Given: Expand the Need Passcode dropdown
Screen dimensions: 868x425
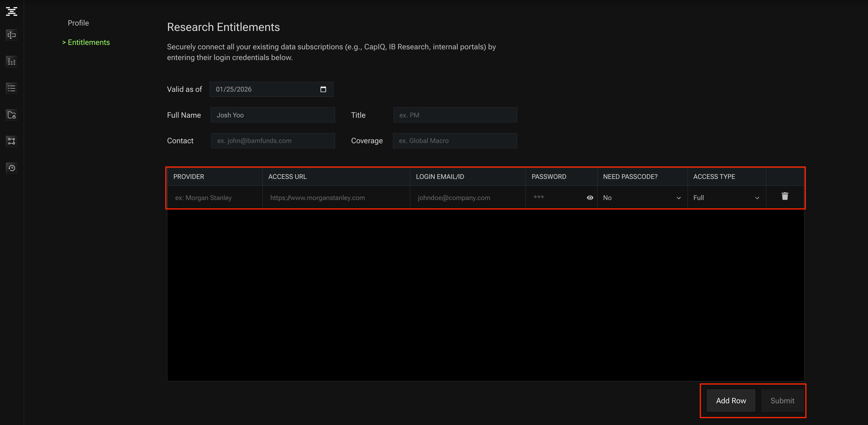Looking at the screenshot, I should point(641,198).
